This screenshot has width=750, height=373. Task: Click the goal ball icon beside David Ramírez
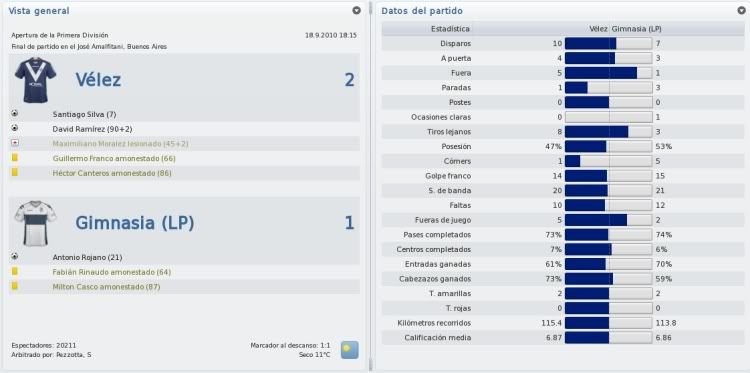coord(15,128)
